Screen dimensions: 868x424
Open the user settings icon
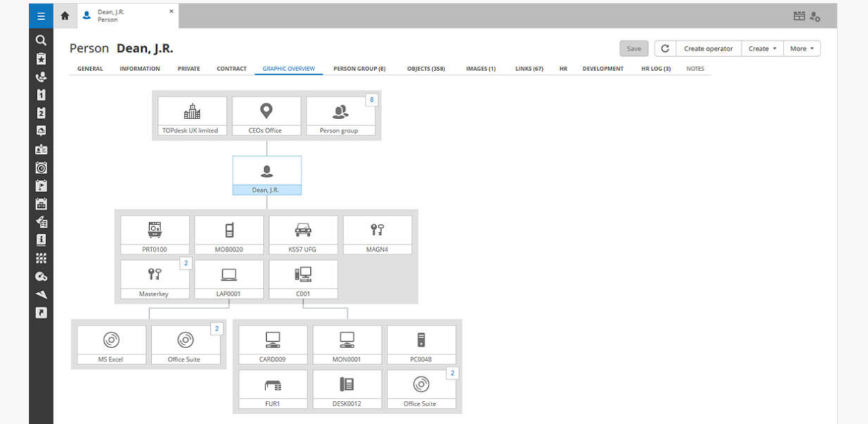point(815,16)
